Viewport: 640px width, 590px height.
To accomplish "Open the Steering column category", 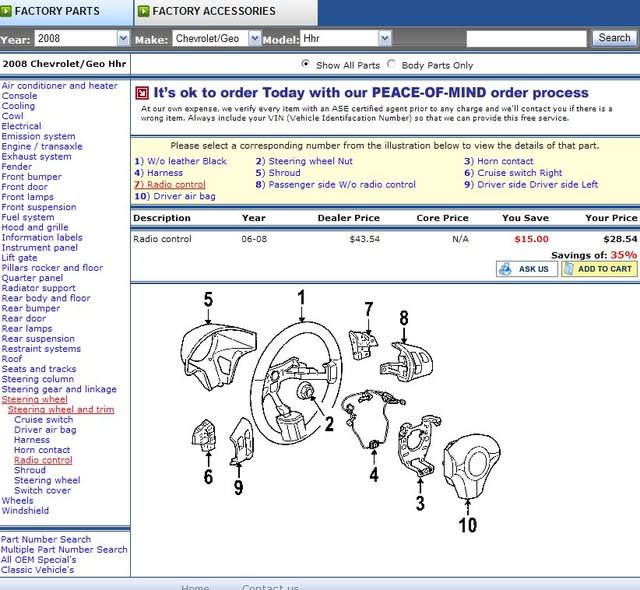I will (x=38, y=379).
